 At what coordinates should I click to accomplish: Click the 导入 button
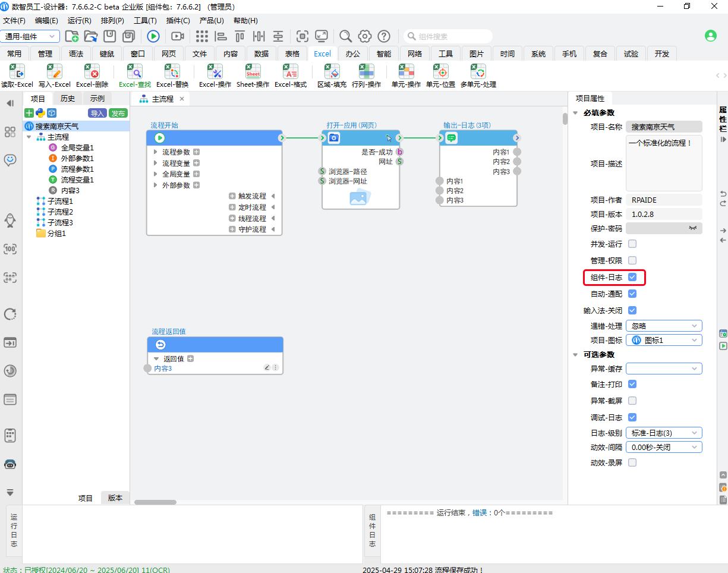point(97,113)
